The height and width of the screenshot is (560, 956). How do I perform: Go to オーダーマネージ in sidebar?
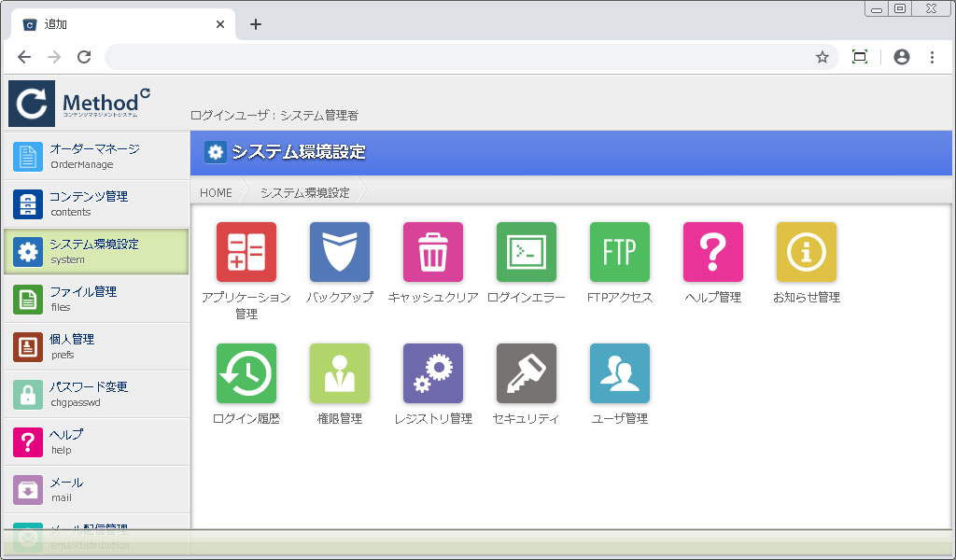pos(95,156)
